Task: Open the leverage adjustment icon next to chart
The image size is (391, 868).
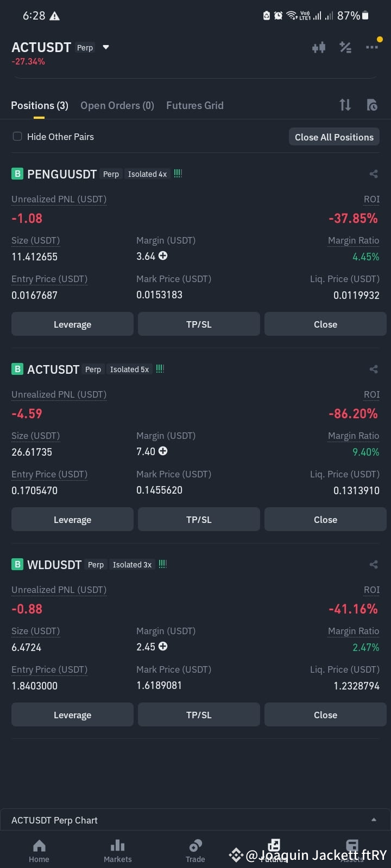Action: (345, 47)
